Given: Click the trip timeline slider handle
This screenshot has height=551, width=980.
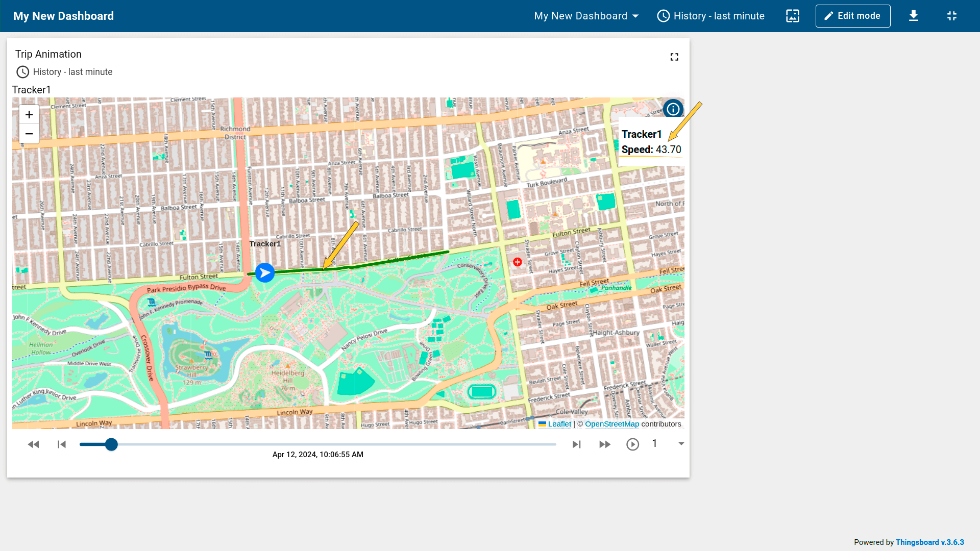Looking at the screenshot, I should [x=111, y=444].
